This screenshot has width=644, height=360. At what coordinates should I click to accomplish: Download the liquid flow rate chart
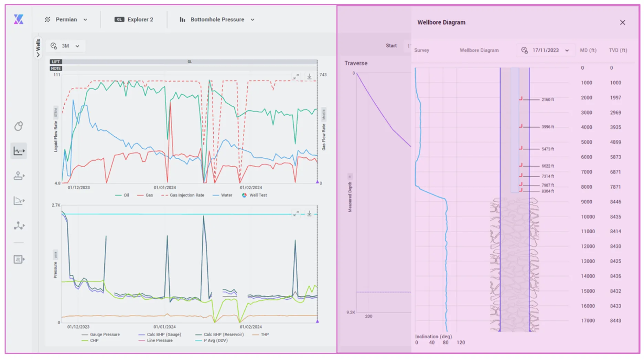coord(309,76)
